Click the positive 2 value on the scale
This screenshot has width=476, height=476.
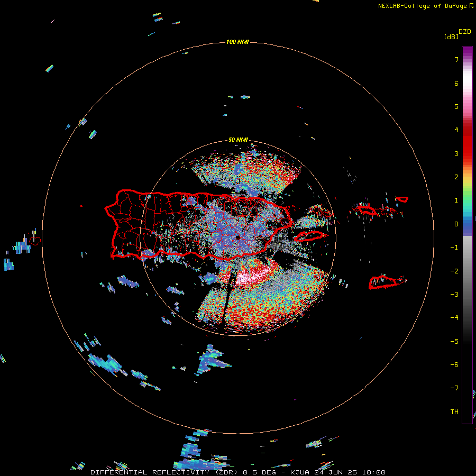click(x=456, y=177)
